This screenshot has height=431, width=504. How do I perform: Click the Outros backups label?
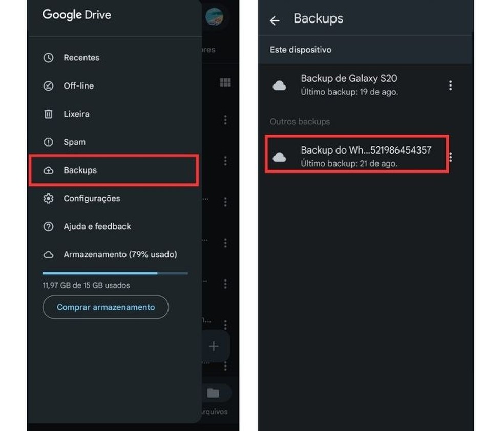point(300,122)
